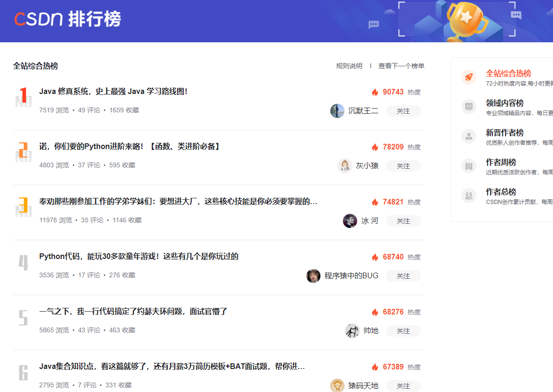Viewport: 553px width, 392px height.
Task: Open article Java集合知识点，看这篇就够了
Action: [x=172, y=367]
